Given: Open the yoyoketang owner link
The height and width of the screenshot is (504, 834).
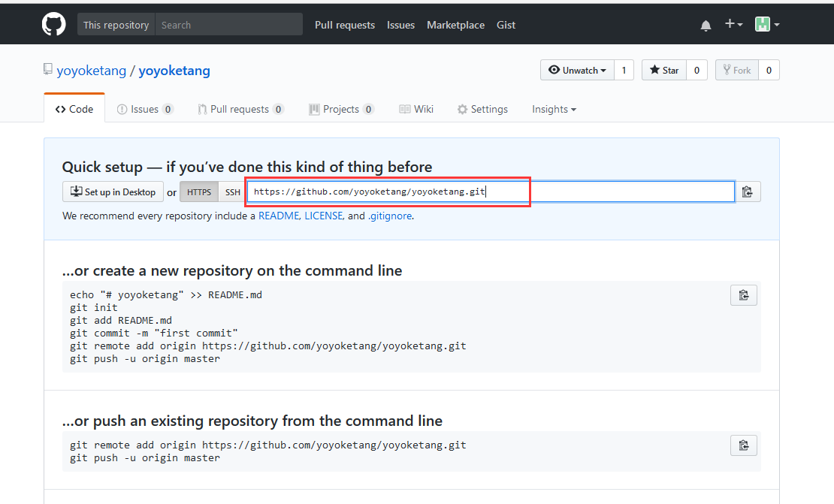Looking at the screenshot, I should coord(92,71).
